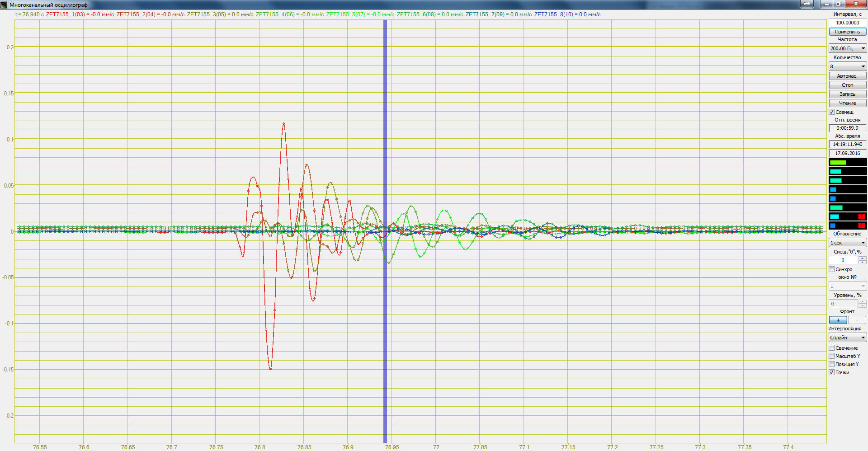Click the Смещ. "0" offset field
The width and height of the screenshot is (868, 451).
click(x=843, y=260)
